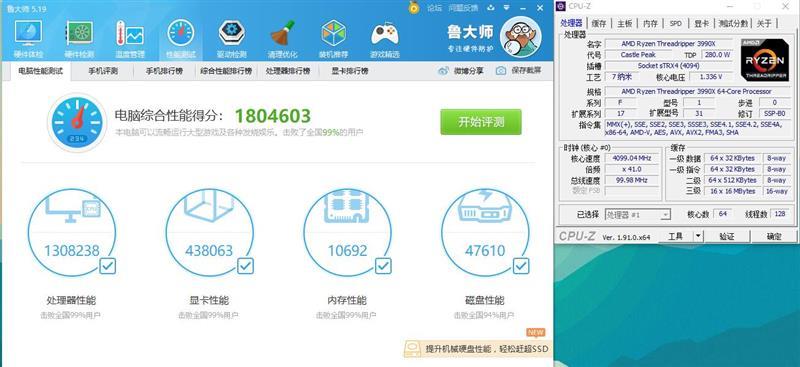Click the hard disk promo banner icon
The height and width of the screenshot is (367, 800).
pos(413,349)
